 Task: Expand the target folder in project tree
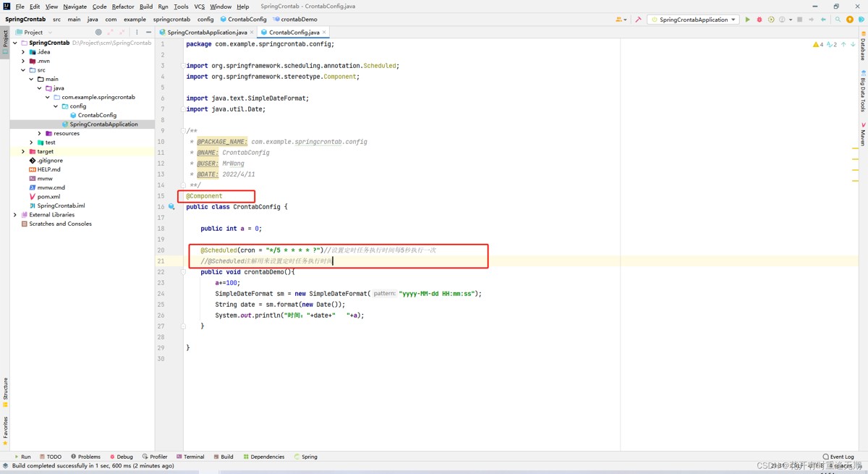pyautogui.click(x=23, y=151)
